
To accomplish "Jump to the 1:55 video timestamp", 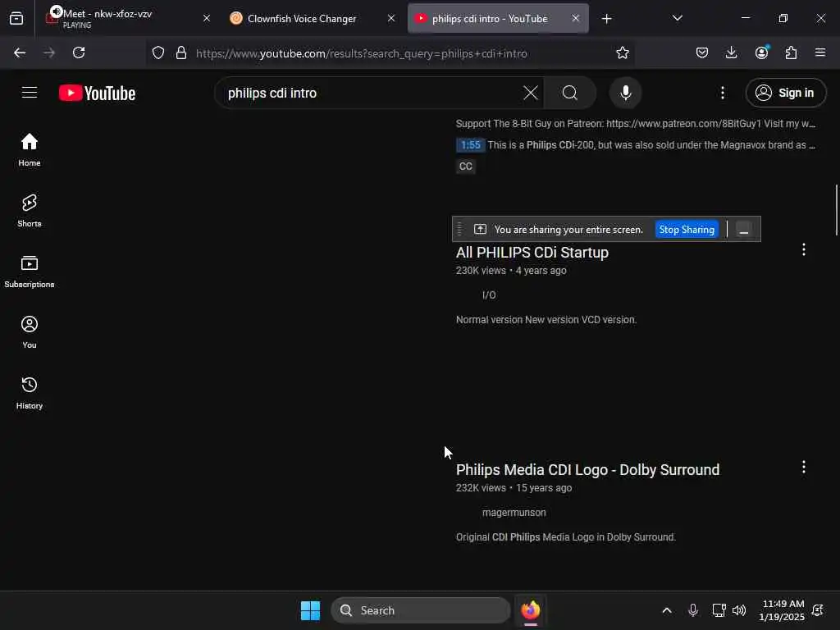I will click(470, 145).
